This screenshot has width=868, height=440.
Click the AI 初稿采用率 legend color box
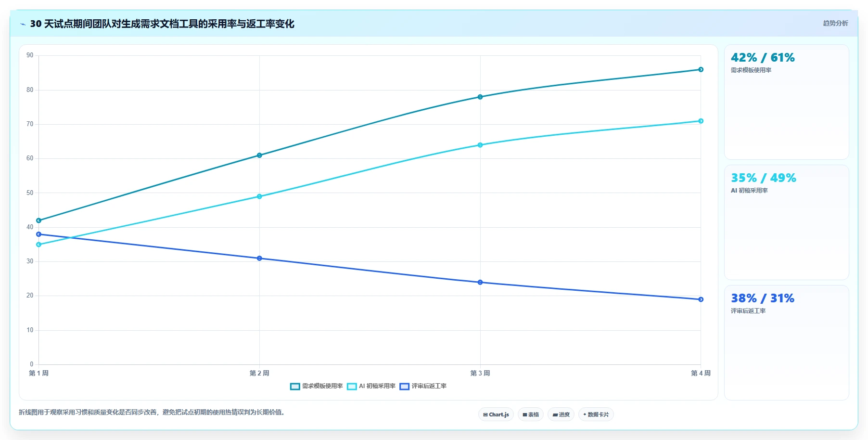coord(352,387)
